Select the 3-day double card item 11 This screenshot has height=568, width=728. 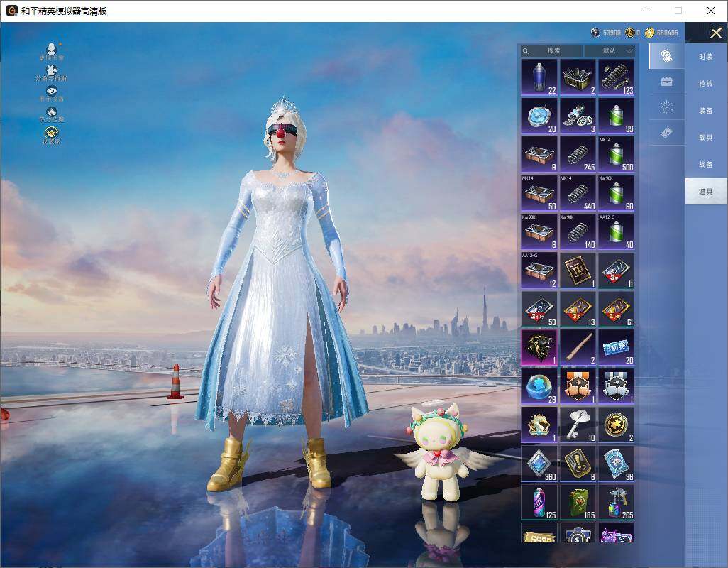click(616, 271)
